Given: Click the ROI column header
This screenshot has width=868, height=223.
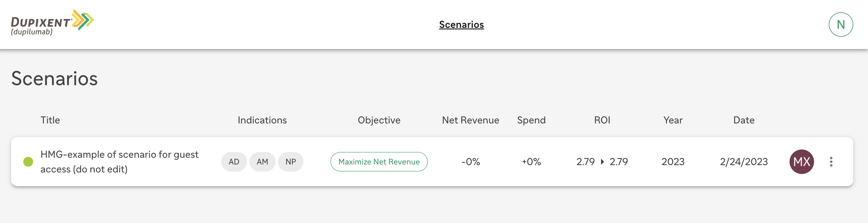Looking at the screenshot, I should 602,120.
